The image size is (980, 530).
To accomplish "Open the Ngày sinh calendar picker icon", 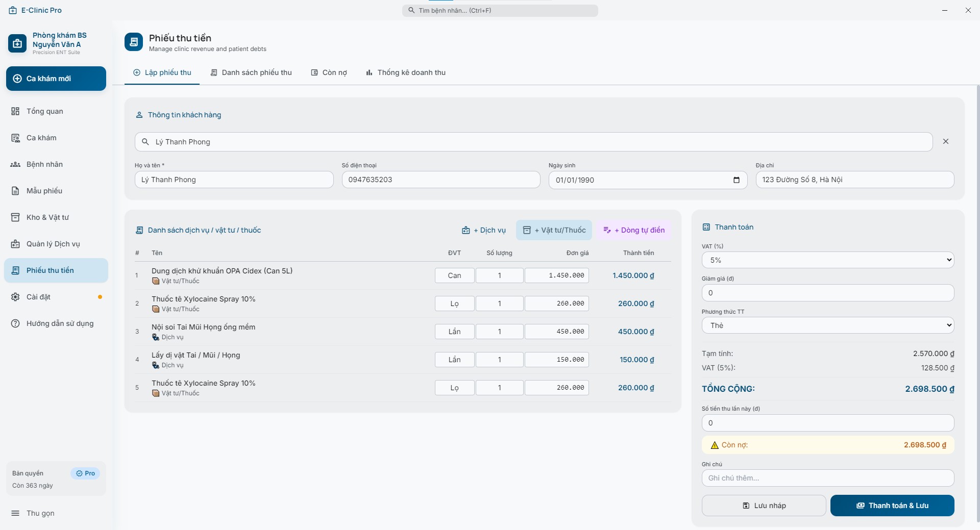I will (737, 180).
